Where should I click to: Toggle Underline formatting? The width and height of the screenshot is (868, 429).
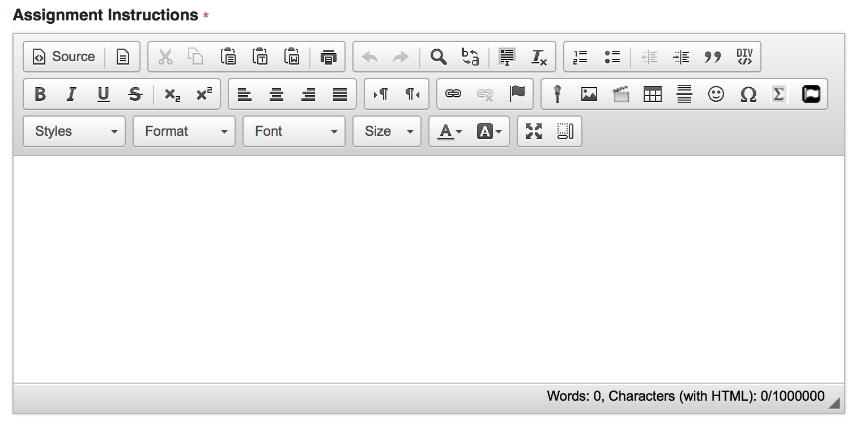[103, 94]
